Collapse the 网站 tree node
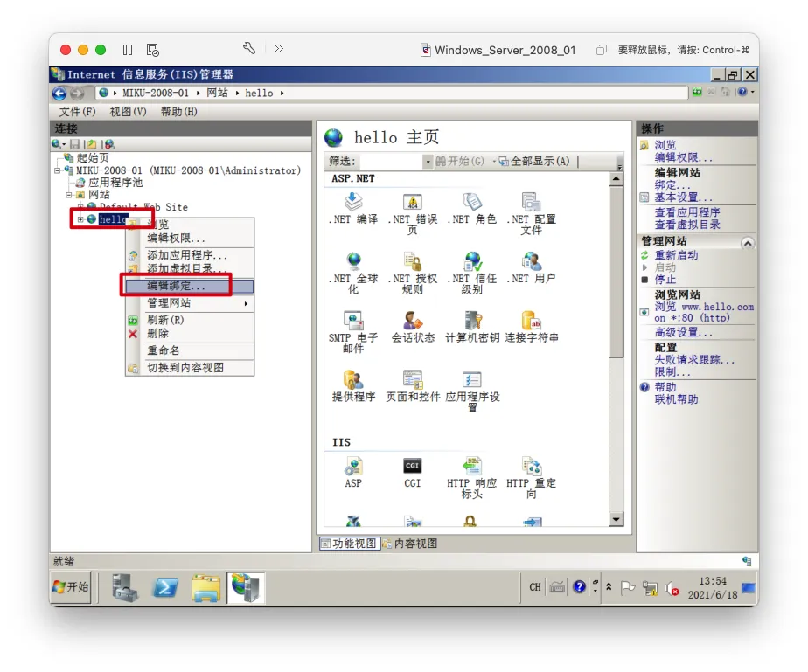The height and width of the screenshot is (672, 808). [68, 195]
